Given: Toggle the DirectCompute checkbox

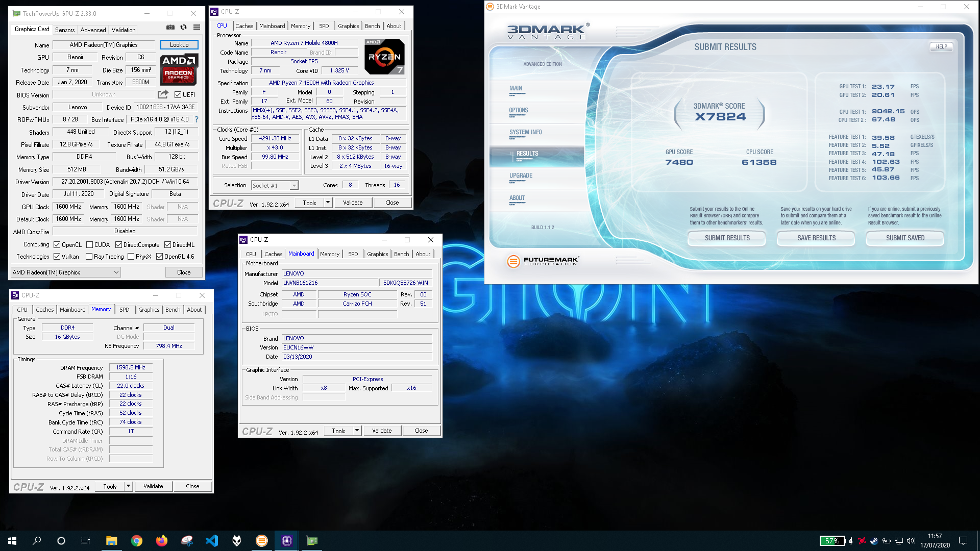Looking at the screenshot, I should coord(119,245).
